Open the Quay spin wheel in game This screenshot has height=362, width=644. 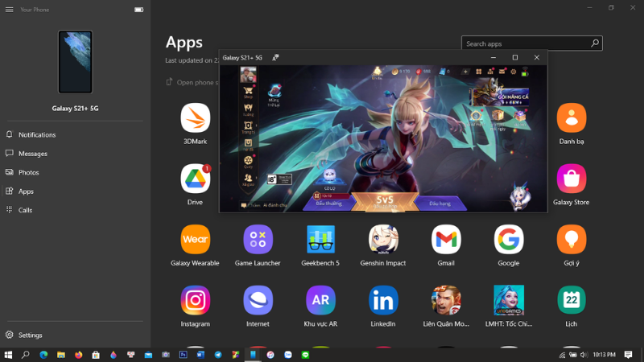[248, 162]
